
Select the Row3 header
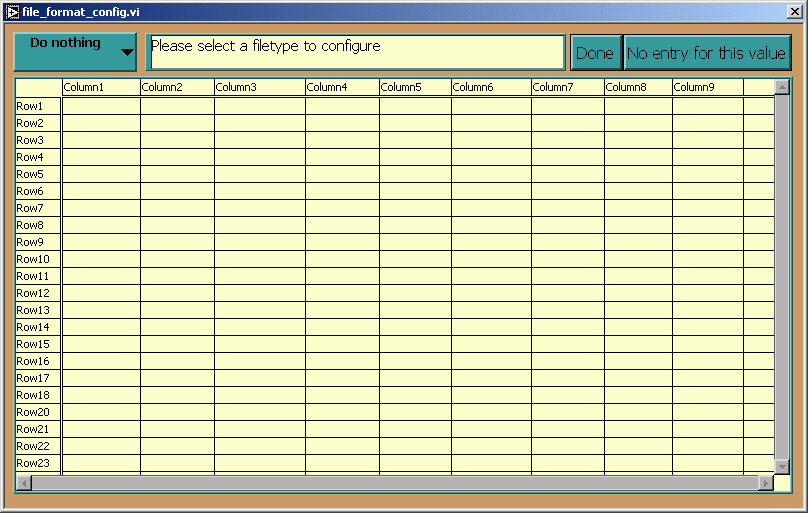[38, 140]
